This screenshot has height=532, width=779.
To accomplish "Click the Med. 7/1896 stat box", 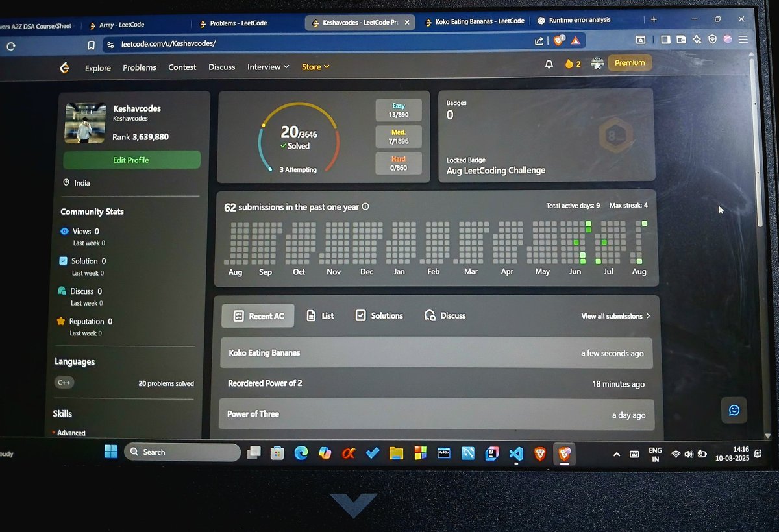I will click(399, 136).
